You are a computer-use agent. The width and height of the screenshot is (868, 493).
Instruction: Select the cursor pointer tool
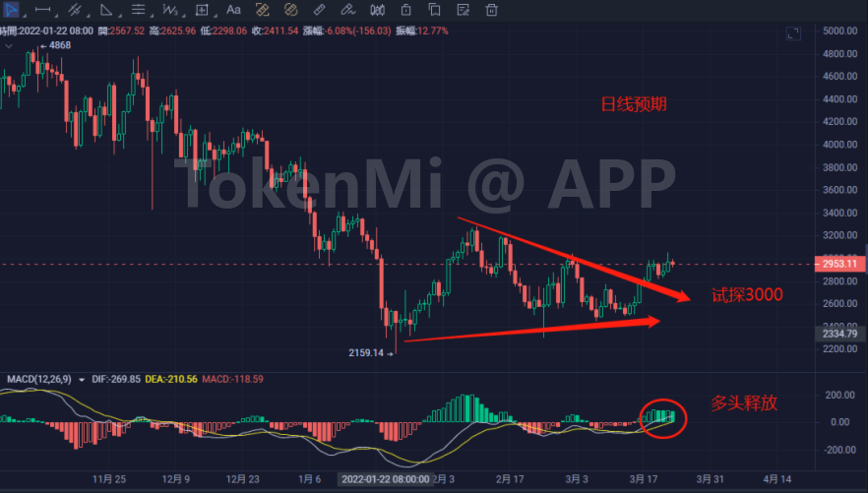click(x=12, y=10)
